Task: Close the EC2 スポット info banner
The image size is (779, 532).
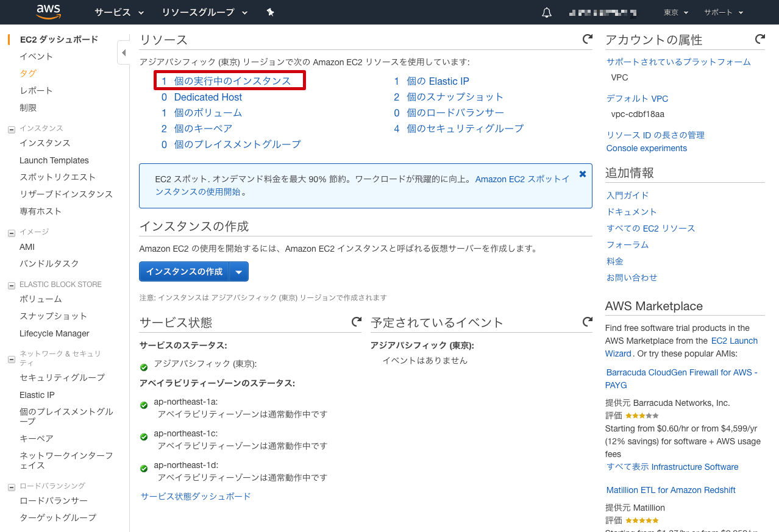Action: point(583,174)
